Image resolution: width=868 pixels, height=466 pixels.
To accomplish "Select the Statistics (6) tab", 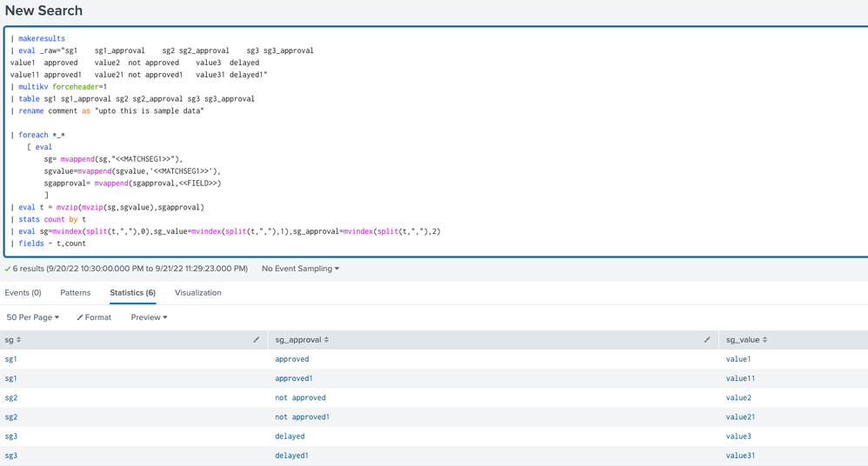I will [132, 293].
